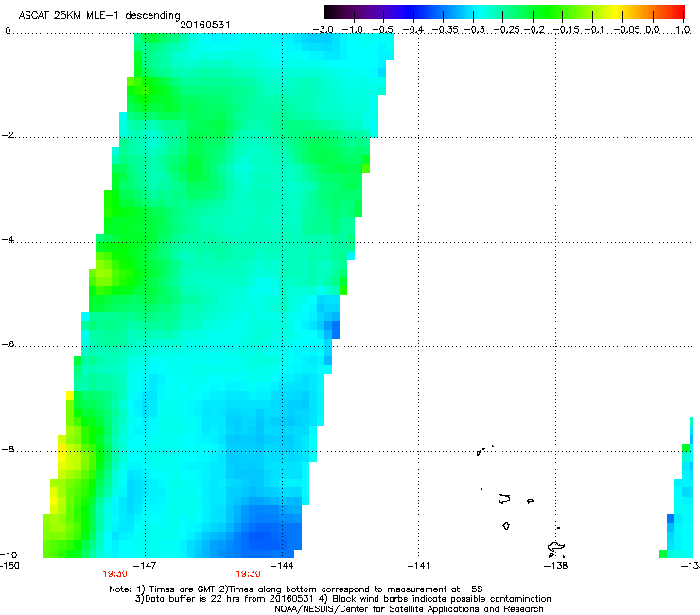Select the -0.2 color scale label
Image resolution: width=700 pixels, height=615 pixels.
(534, 30)
